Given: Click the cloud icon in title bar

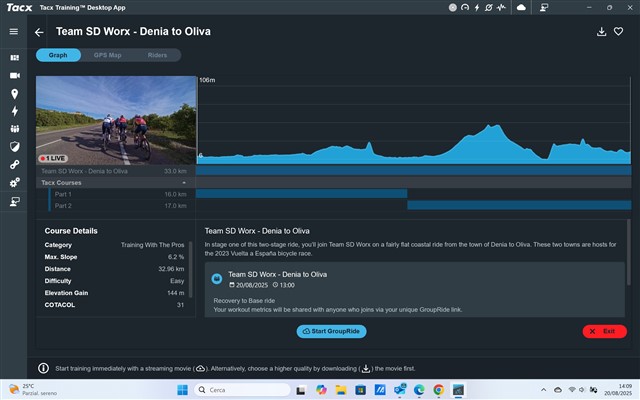Looking at the screenshot, I should 521,7.
